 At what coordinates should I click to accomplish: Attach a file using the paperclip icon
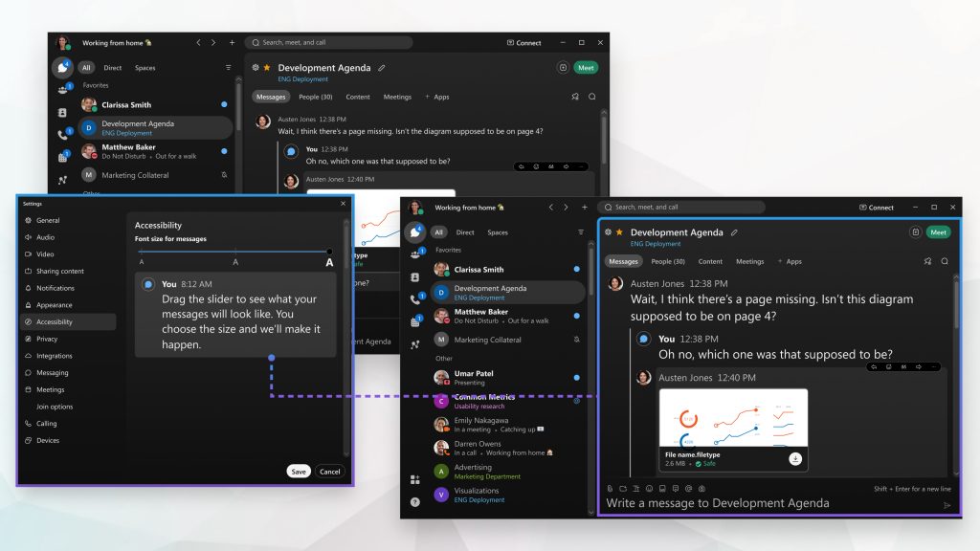(609, 490)
